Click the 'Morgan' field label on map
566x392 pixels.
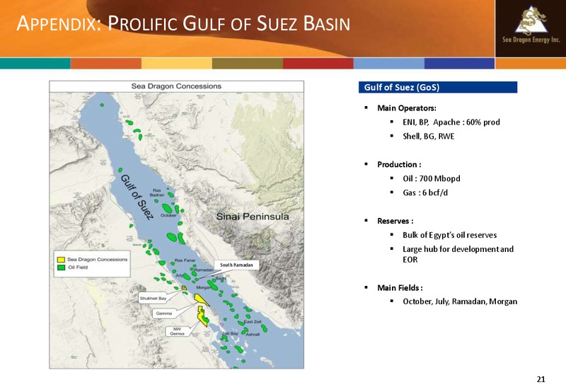click(204, 288)
